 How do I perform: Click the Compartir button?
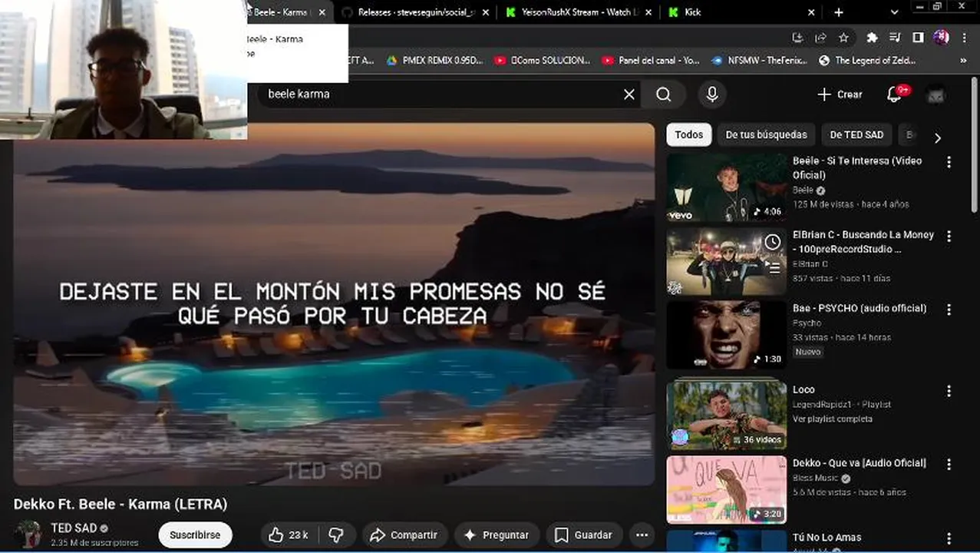click(x=404, y=535)
